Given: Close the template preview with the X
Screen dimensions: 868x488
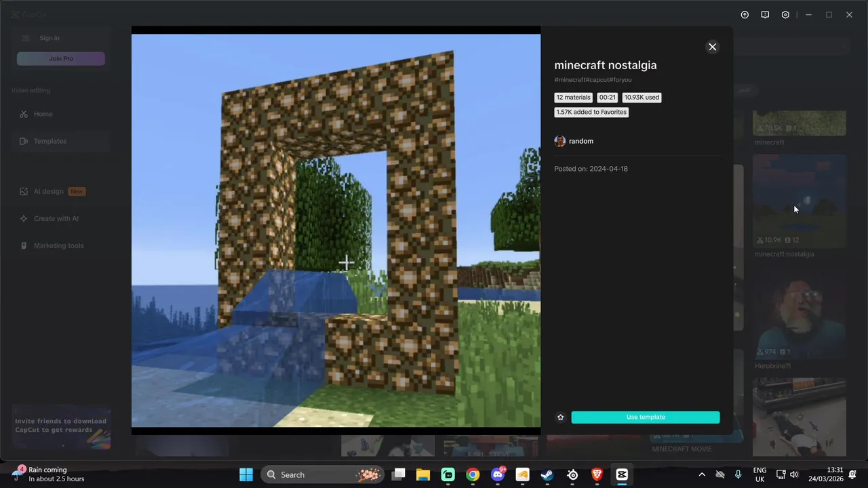Looking at the screenshot, I should tap(712, 47).
